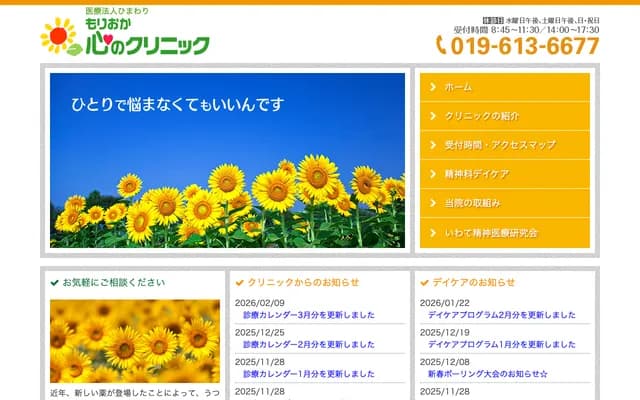The width and height of the screenshot is (640, 400).
Task: Open デイケアプログラム1月分を更新しました link
Action: coord(501,344)
